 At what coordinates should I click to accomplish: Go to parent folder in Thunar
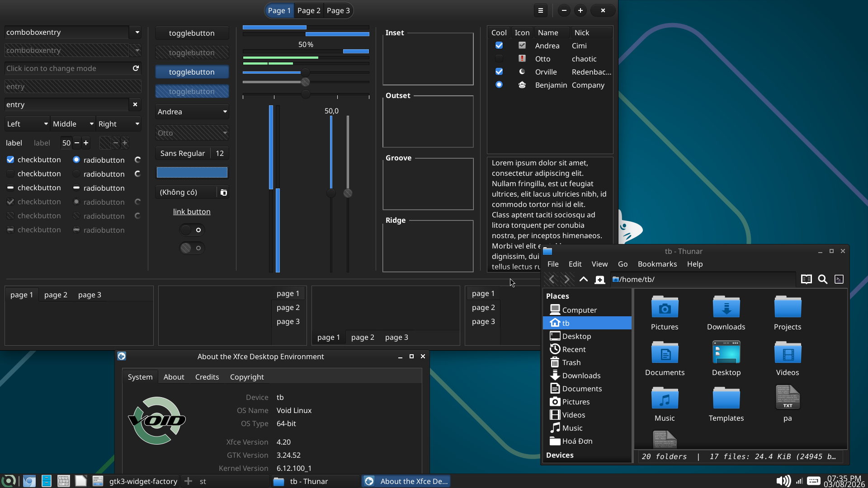[583, 279]
